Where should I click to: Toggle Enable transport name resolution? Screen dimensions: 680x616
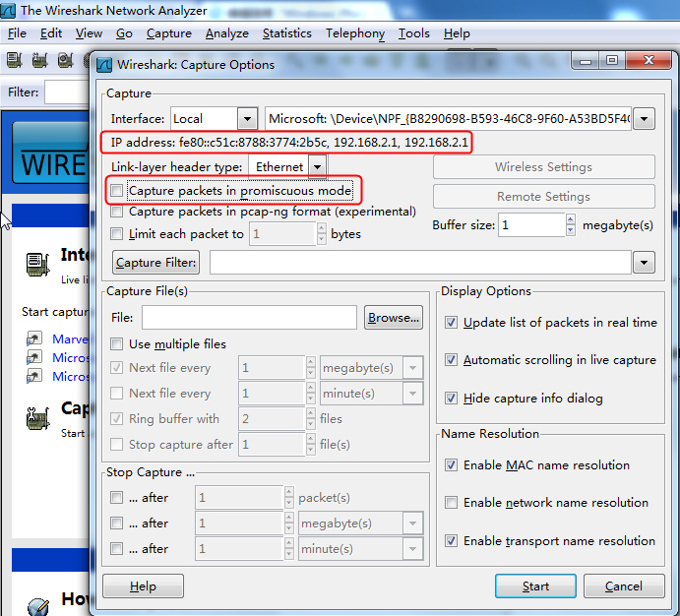click(x=451, y=541)
